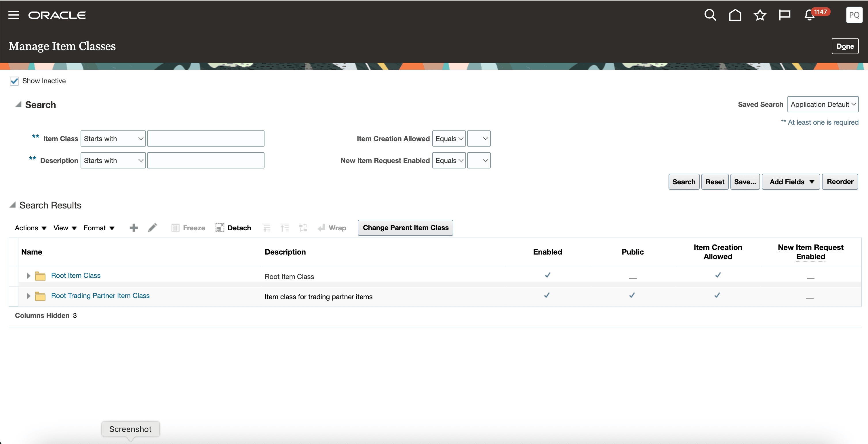Screen dimensions: 868x444
Task: Create a new item class using the plus icon
Action: [x=134, y=227]
